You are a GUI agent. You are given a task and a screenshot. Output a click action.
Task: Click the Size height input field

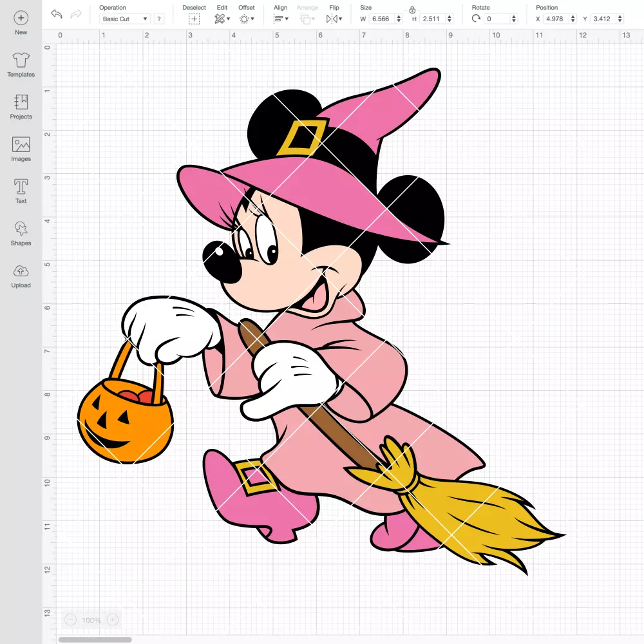[x=432, y=19]
